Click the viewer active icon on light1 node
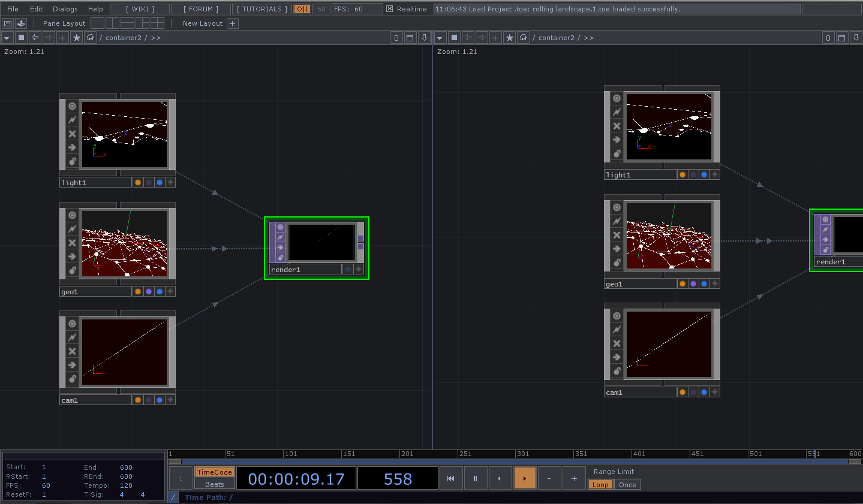This screenshot has width=863, height=504. pos(72,106)
